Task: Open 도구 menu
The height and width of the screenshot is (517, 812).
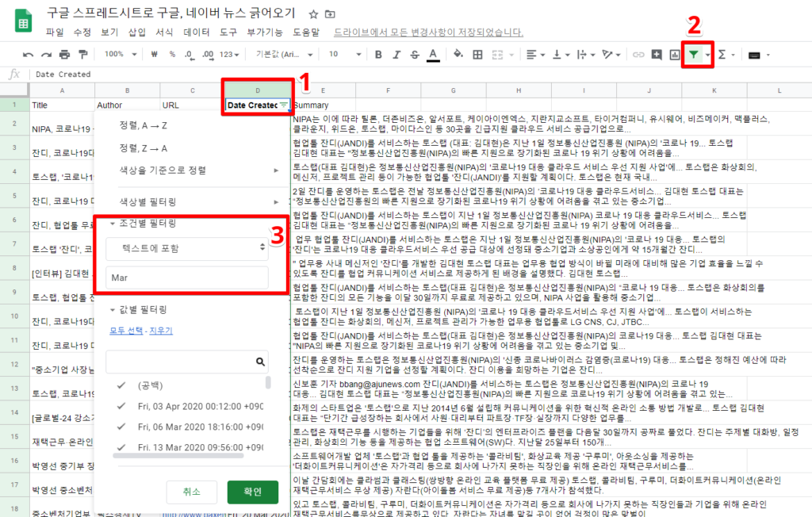Action: point(228,33)
